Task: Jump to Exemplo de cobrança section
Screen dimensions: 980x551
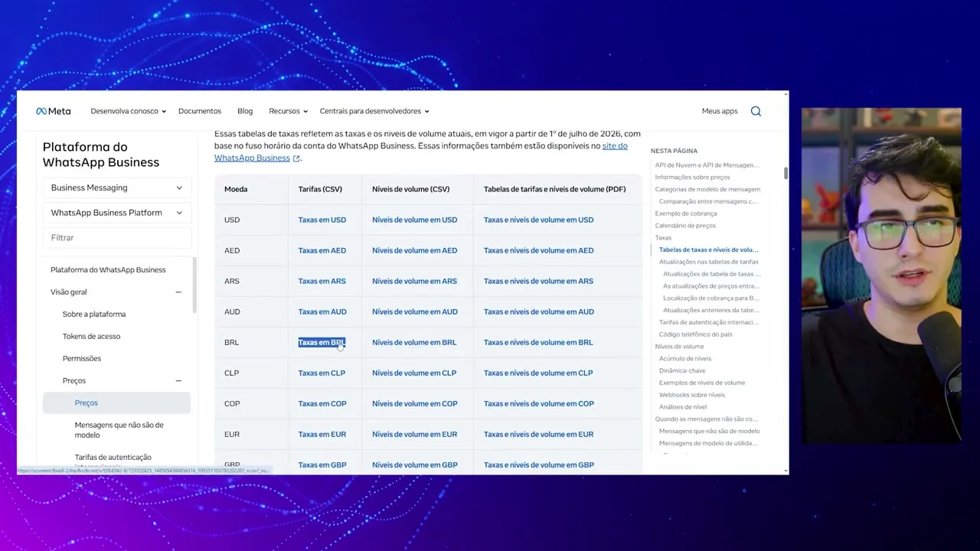Action: click(x=686, y=214)
